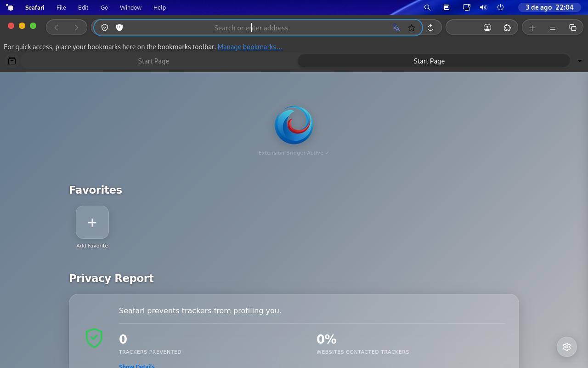Click the activities logo at the top-left corner
The width and height of the screenshot is (588, 368).
click(x=10, y=7)
